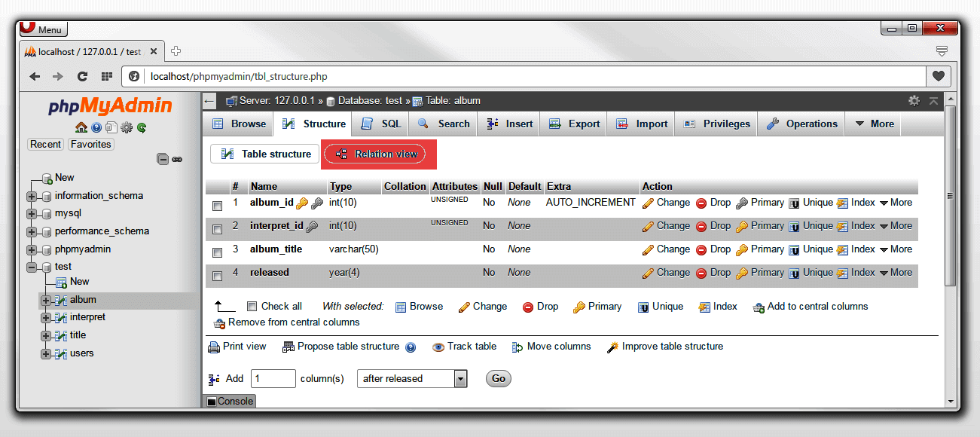Open the Browse tab
Image resolution: width=980 pixels, height=437 pixels.
237,123
